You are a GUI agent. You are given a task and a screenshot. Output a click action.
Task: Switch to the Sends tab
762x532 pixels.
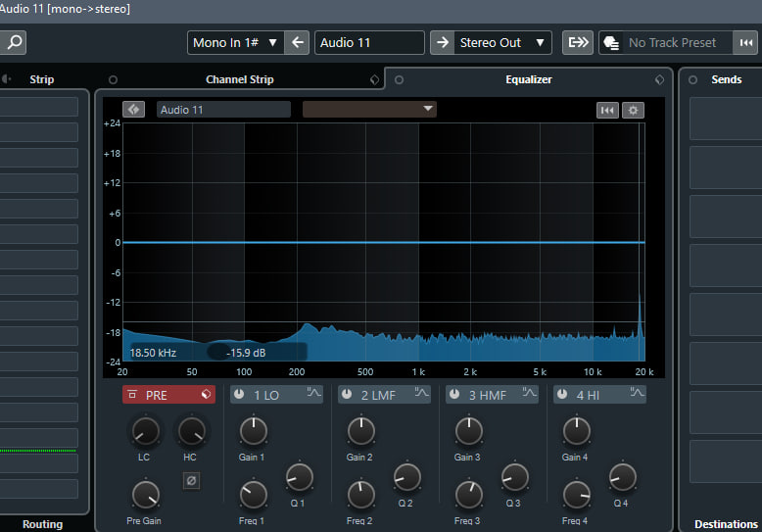click(x=726, y=79)
